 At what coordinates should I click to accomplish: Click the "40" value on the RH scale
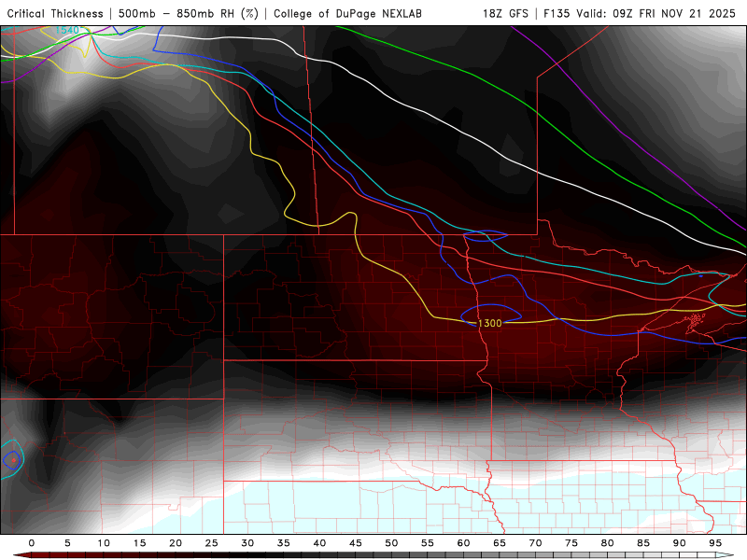pos(319,543)
